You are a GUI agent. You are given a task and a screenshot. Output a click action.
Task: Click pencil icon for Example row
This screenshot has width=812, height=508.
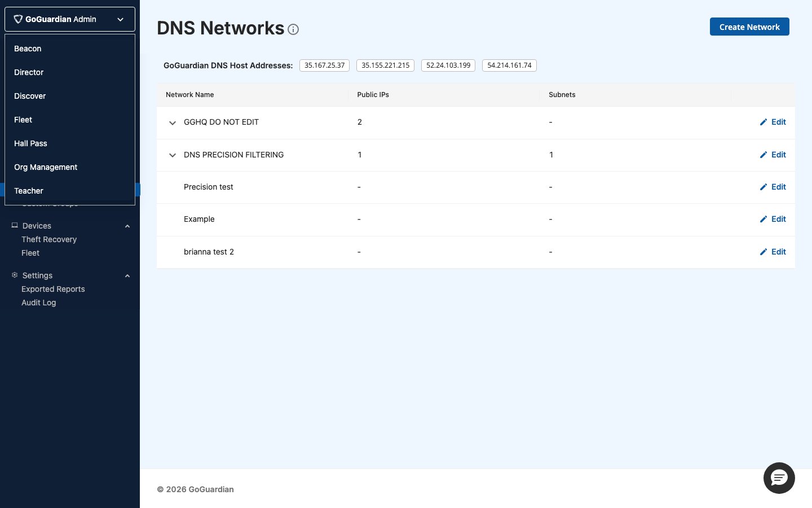764,219
